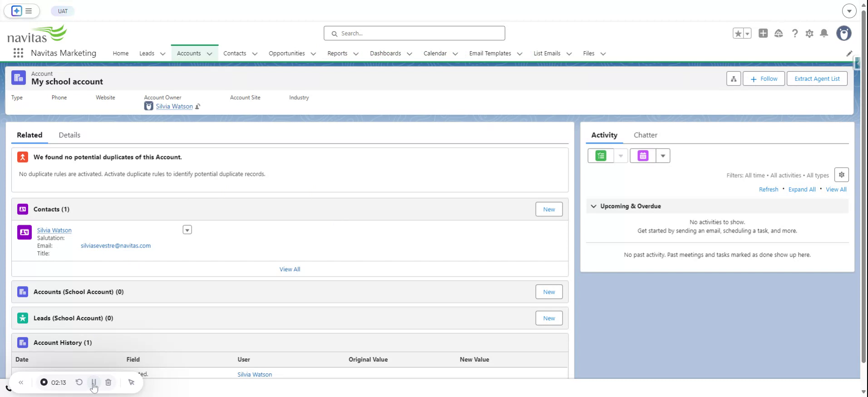Open the hamburger menu next to sparkle icon

(29, 11)
